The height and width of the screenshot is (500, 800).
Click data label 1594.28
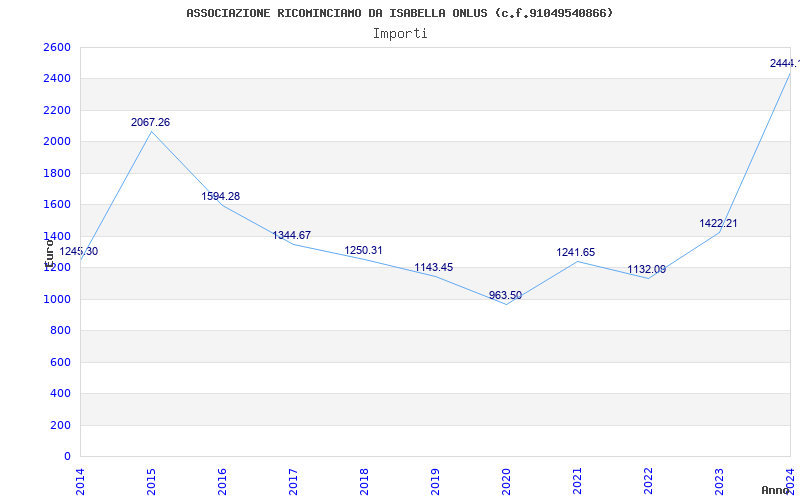(220, 196)
